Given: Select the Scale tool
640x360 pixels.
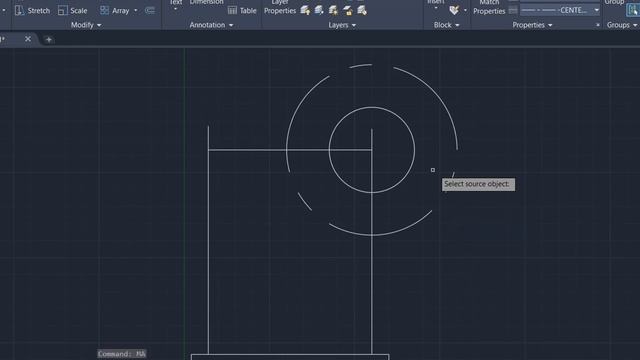Looking at the screenshot, I should (73, 11).
